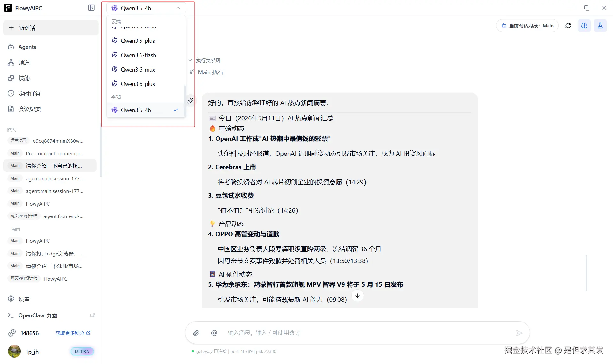Click the 设置 gear icon
613x364 pixels.
click(11, 299)
